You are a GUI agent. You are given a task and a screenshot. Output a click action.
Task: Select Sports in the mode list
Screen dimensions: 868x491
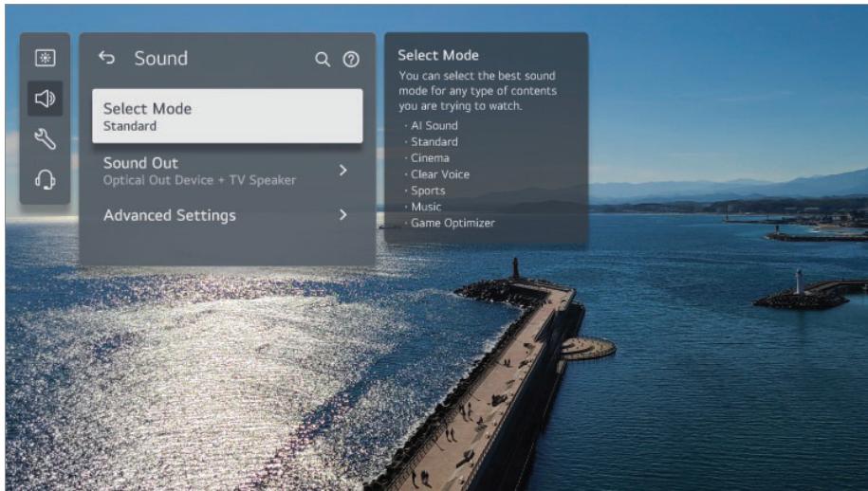pyautogui.click(x=428, y=191)
